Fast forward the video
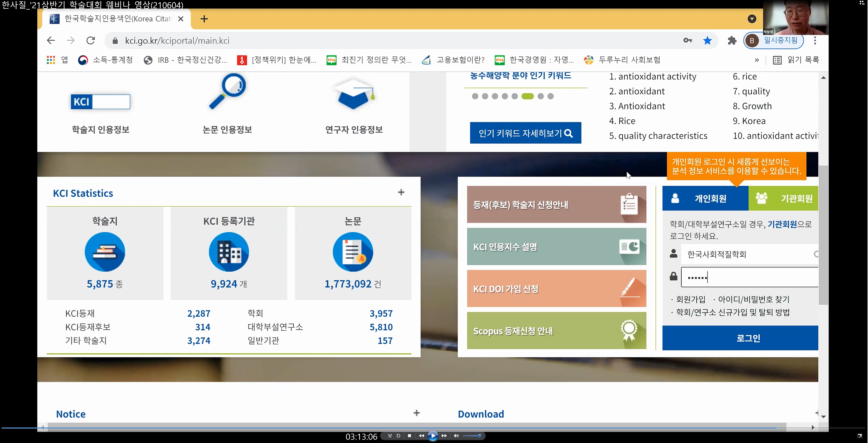Screen dimensions: 868x443 (444, 436)
